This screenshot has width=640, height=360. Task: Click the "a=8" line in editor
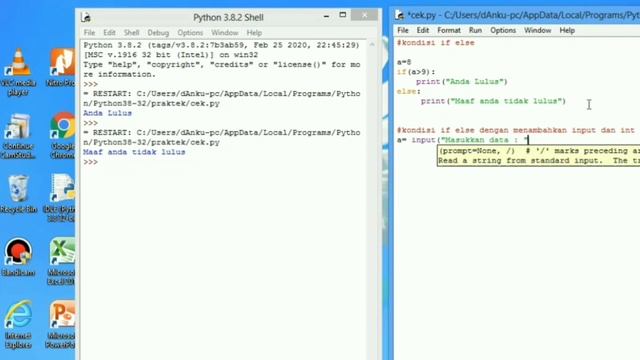[x=404, y=62]
